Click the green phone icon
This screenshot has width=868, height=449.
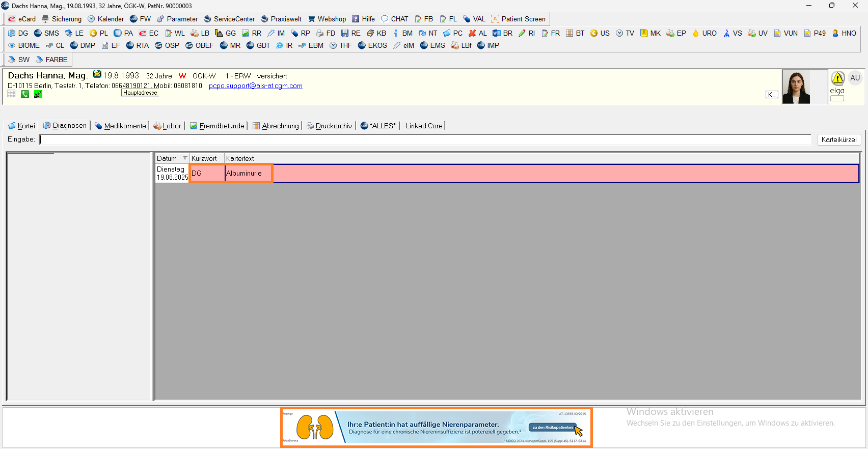click(25, 94)
